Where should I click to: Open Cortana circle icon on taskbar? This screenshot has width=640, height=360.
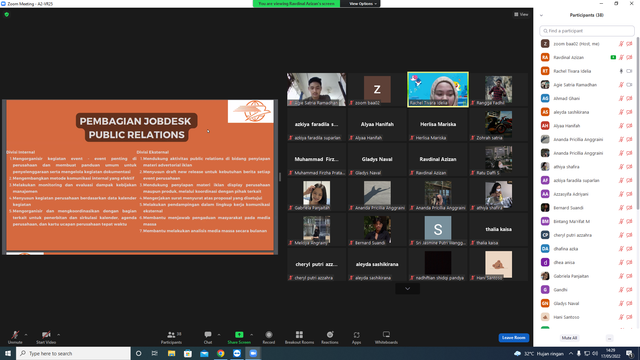tap(138, 353)
